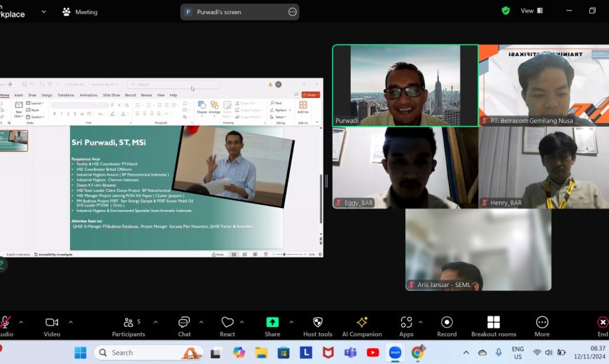Open the Participants panel
The image size is (609, 364).
coord(129,327)
